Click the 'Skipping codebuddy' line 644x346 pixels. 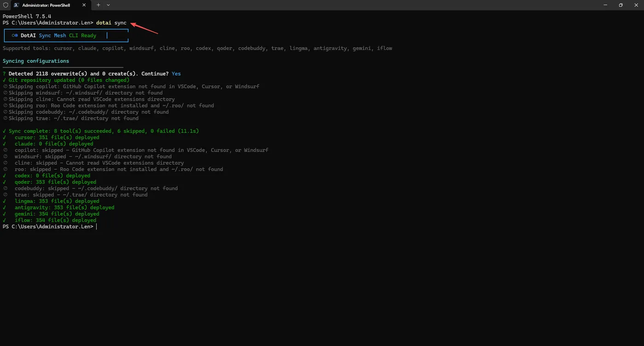pos(86,112)
